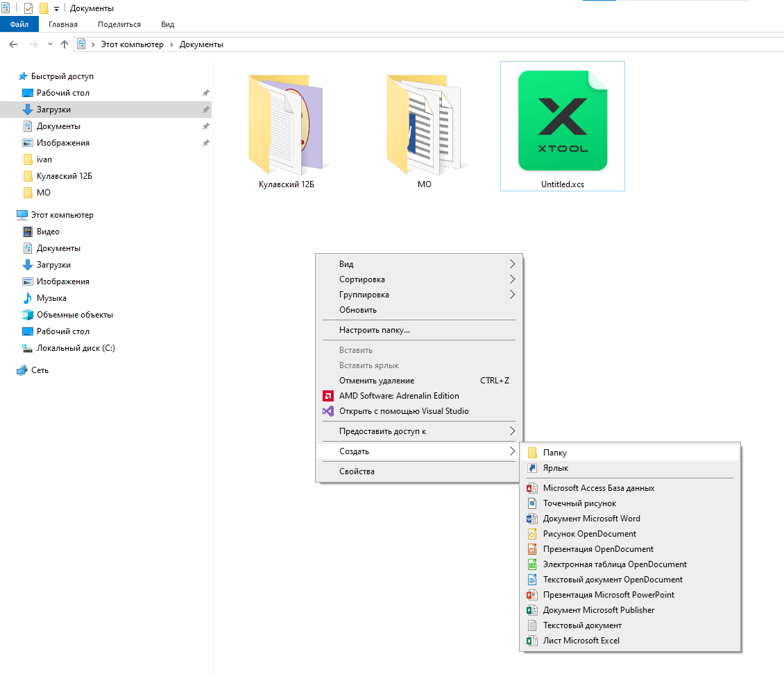
Task: Click the Создать context menu entry
Action: pyautogui.click(x=419, y=451)
